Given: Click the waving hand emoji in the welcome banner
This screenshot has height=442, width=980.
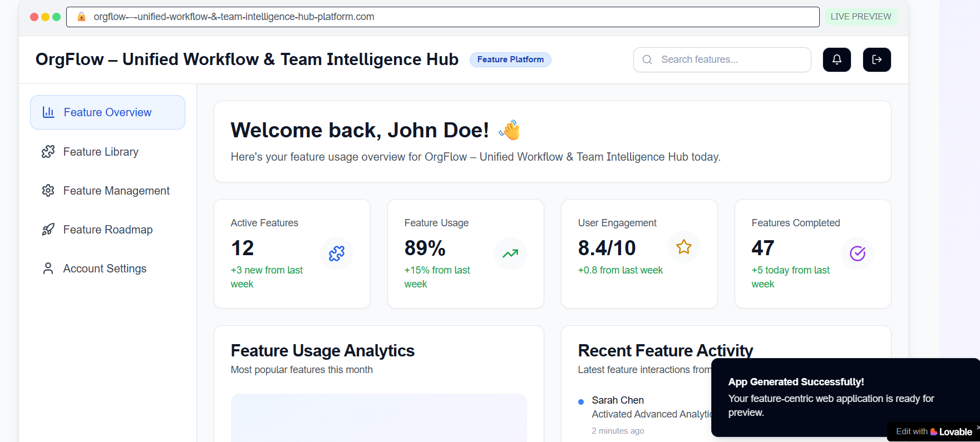Looking at the screenshot, I should 509,130.
